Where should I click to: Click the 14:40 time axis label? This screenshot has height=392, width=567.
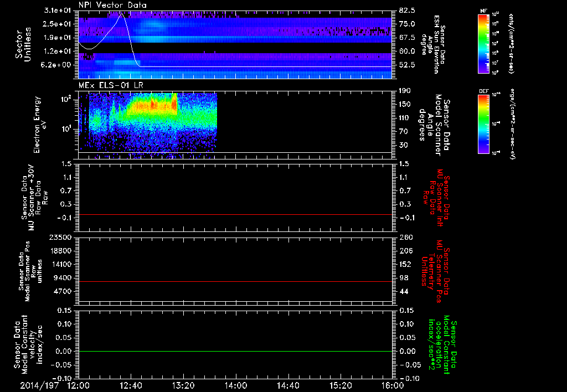point(288,385)
